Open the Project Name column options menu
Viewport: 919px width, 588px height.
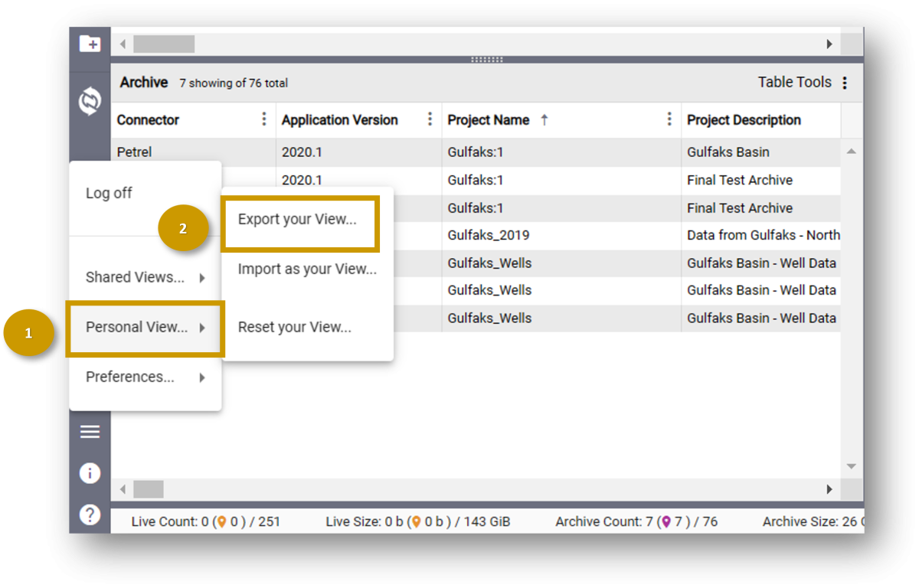point(670,119)
